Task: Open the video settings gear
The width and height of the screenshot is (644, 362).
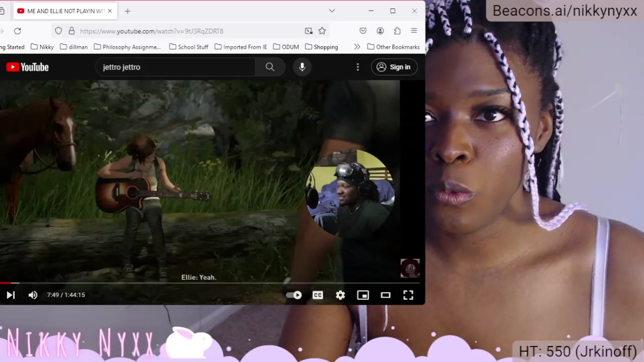Action: [x=340, y=295]
